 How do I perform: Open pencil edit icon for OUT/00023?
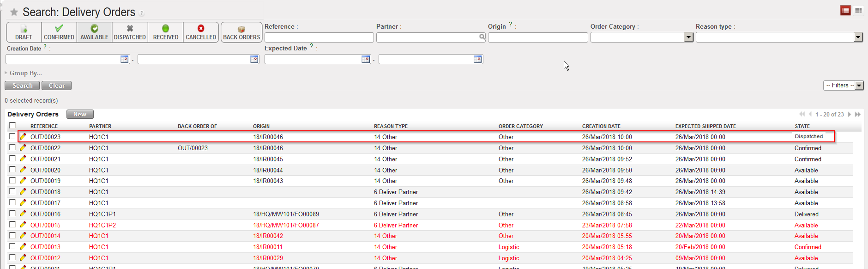coord(23,137)
